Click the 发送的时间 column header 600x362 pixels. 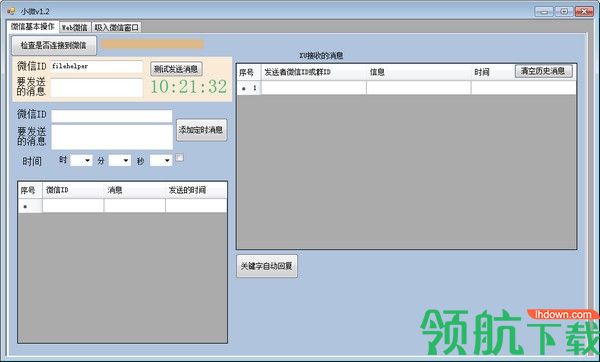(196, 190)
